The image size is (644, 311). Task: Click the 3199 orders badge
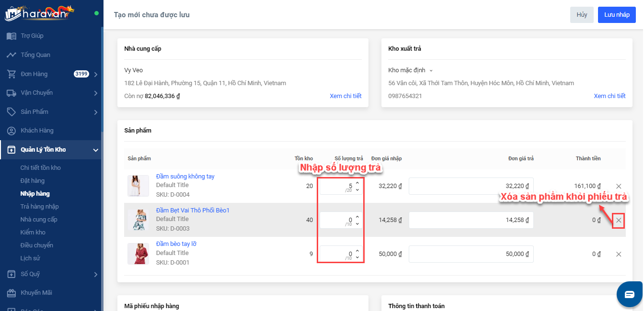coord(81,74)
